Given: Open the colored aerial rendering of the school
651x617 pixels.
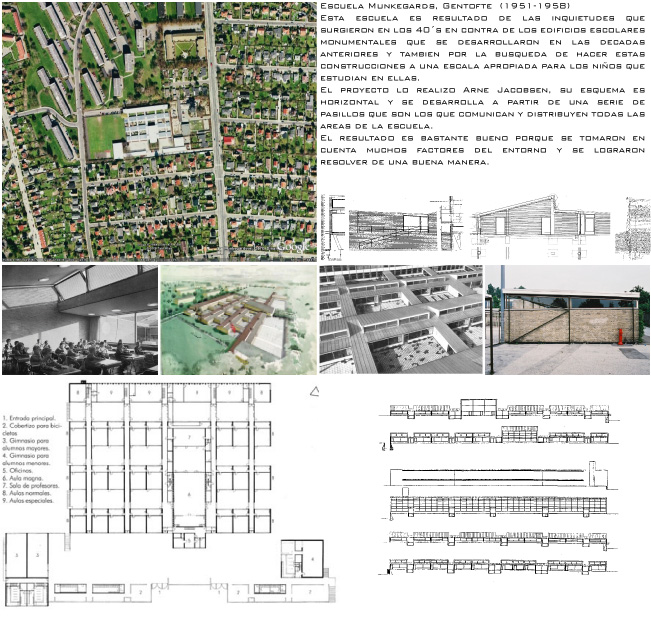Looking at the screenshot, I should point(239,320).
